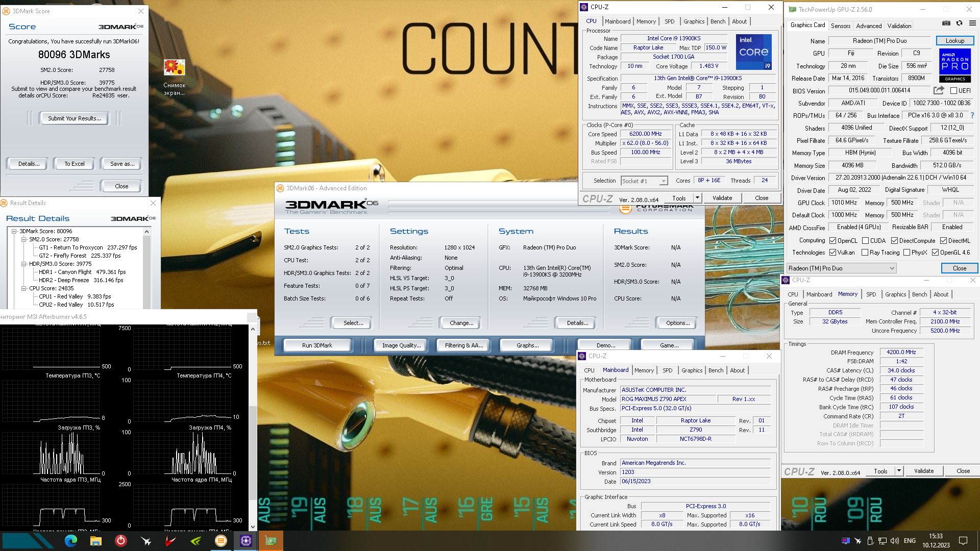Select the GT1 - Return To Proxycon row
980x551 pixels.
[x=88, y=247]
